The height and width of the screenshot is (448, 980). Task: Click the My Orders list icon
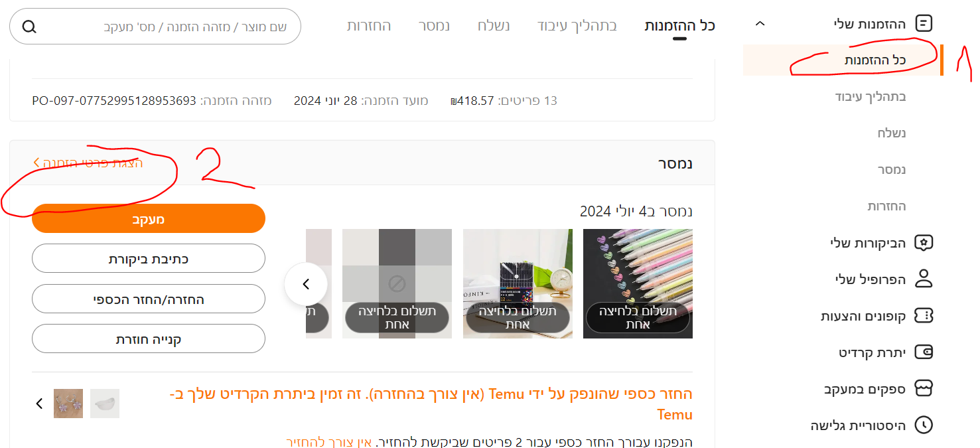coord(924,25)
